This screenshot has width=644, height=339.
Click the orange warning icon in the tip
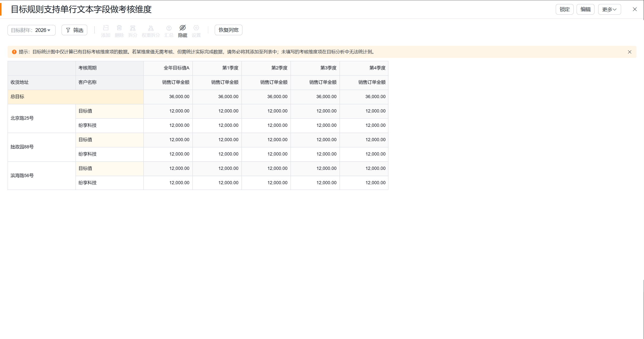coord(14,52)
